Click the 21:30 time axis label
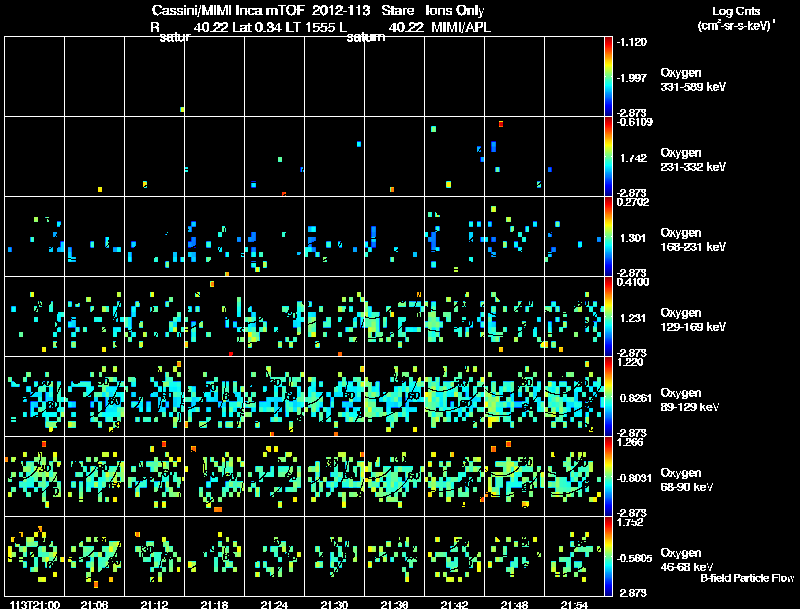The height and width of the screenshot is (609, 800). tap(334, 605)
